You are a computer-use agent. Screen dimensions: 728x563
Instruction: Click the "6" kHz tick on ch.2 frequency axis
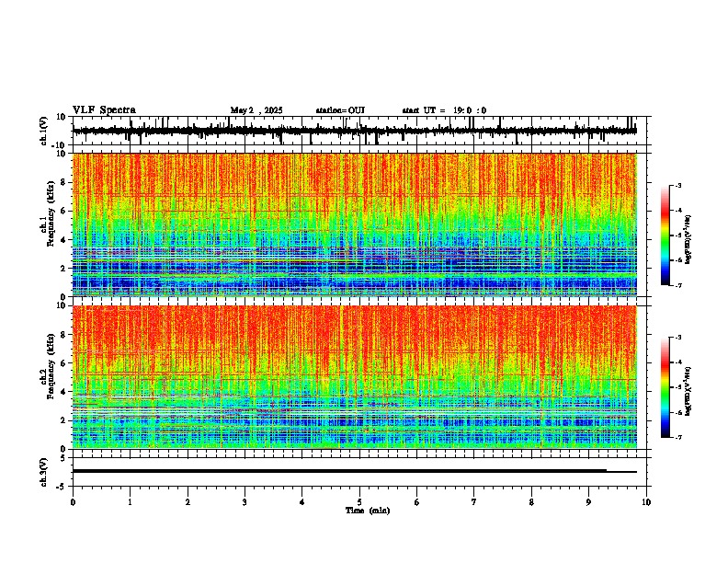[x=64, y=363]
